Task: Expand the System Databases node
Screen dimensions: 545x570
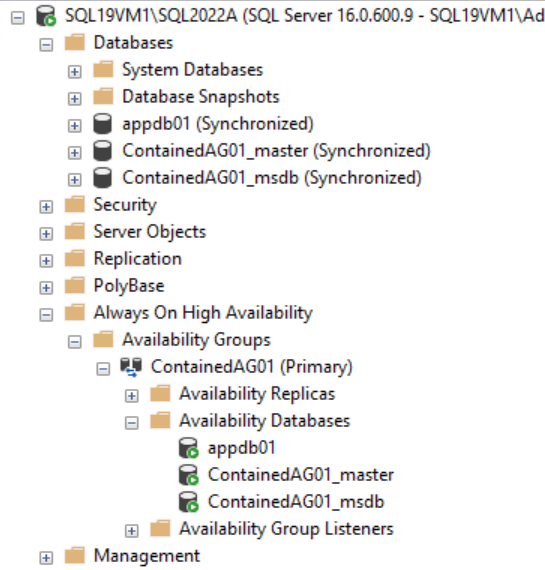Action: [75, 72]
